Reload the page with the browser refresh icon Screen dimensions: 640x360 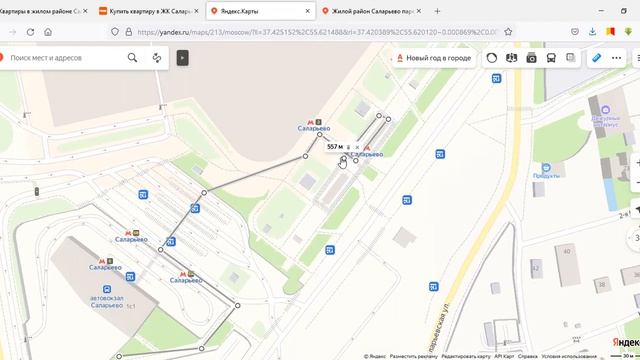coord(30,32)
